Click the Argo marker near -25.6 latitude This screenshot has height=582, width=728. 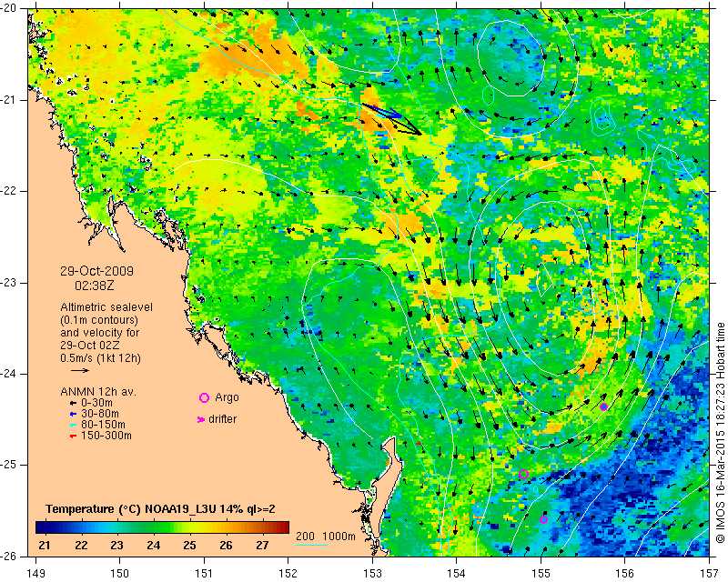pos(543,519)
